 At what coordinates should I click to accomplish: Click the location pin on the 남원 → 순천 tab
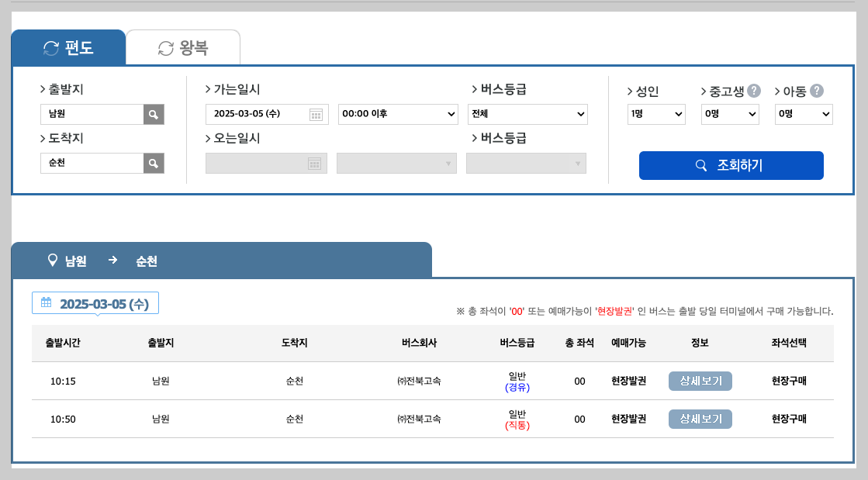tap(51, 261)
